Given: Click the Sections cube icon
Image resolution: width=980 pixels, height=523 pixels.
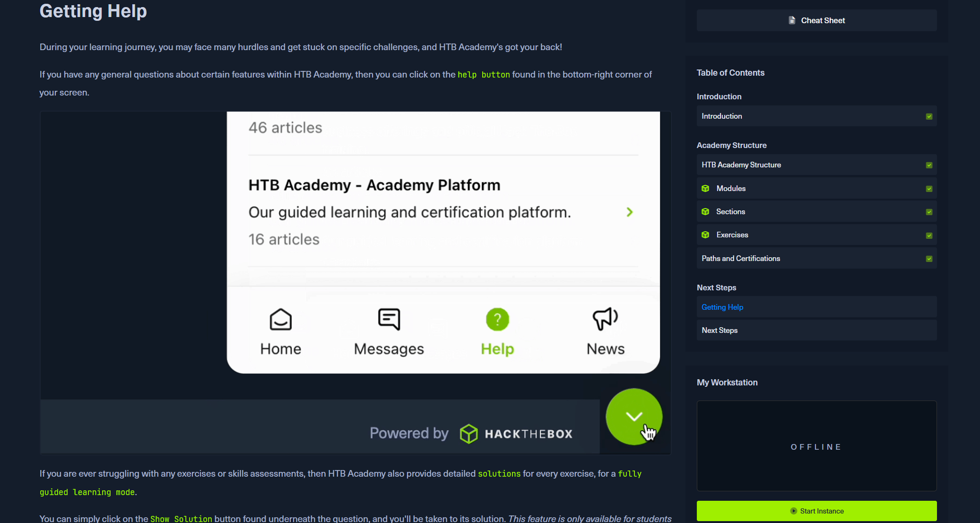Looking at the screenshot, I should tap(705, 212).
